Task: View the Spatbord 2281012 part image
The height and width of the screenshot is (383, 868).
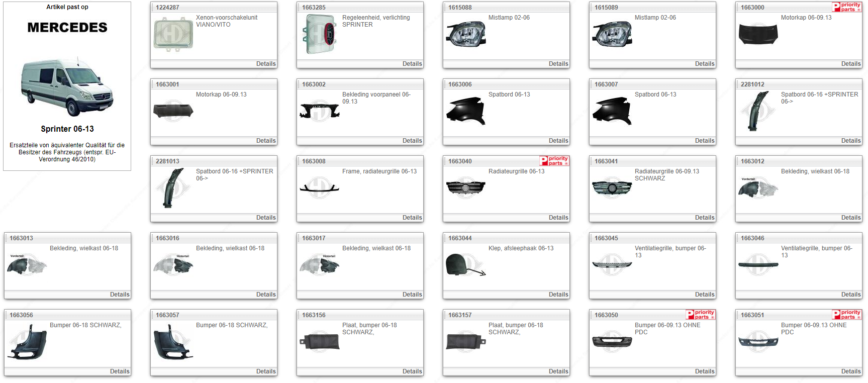Action: (758, 111)
